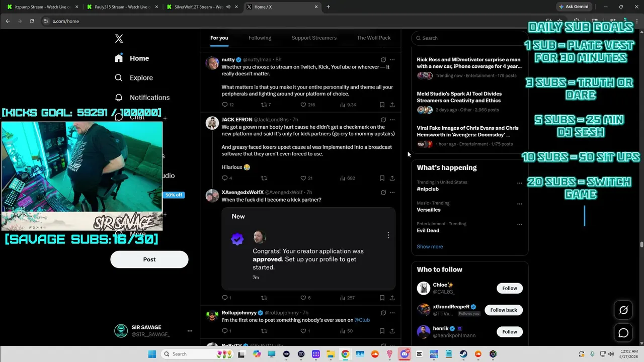Select the For you tab
644x362 pixels.
(x=219, y=38)
